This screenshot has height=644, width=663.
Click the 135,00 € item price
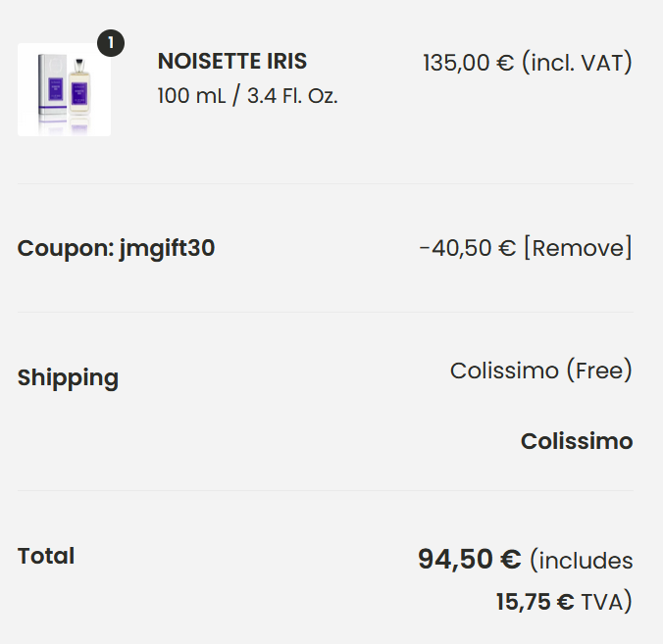click(x=468, y=63)
